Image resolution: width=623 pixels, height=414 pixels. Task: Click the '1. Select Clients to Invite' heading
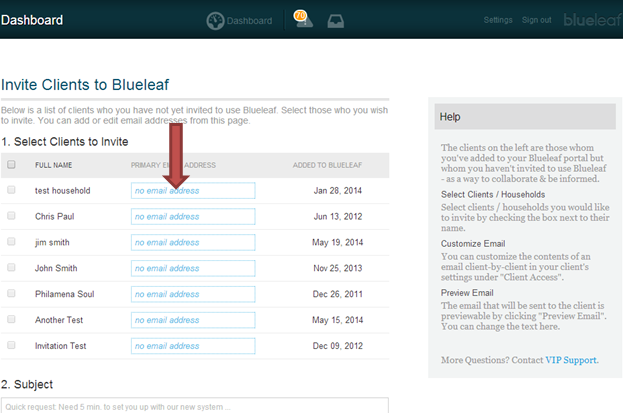click(65, 141)
